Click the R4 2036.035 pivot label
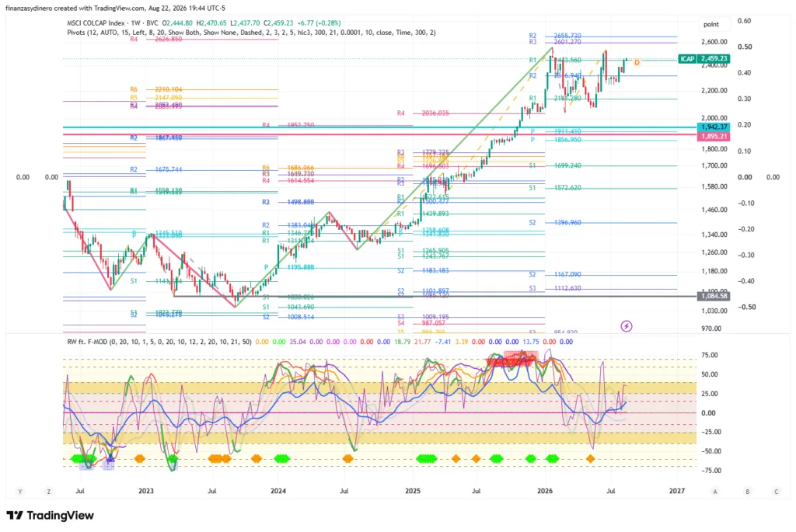Screen dimensions: 796x532 coord(423,113)
